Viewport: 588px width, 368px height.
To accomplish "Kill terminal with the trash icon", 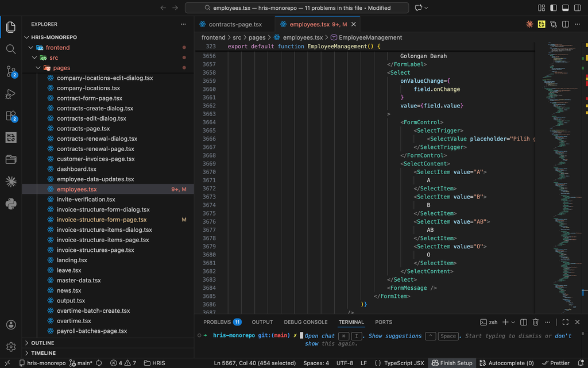I will click(x=536, y=322).
